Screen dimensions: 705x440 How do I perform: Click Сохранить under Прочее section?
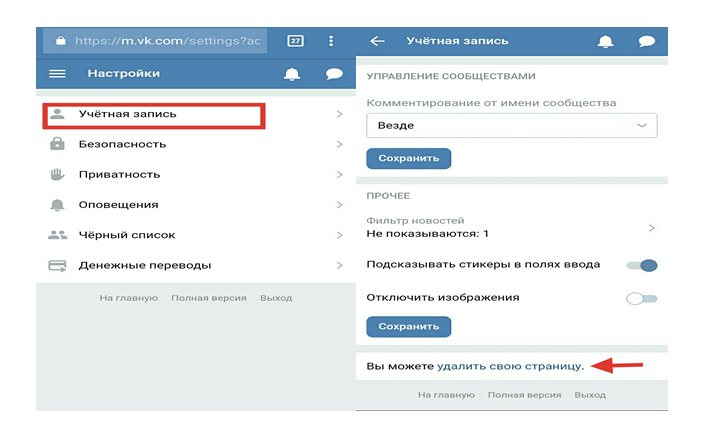(409, 327)
